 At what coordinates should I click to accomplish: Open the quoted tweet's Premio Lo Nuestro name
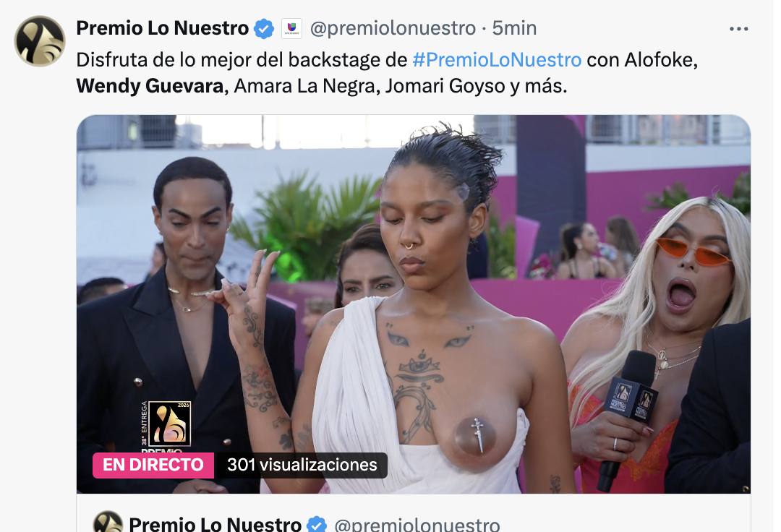215,525
